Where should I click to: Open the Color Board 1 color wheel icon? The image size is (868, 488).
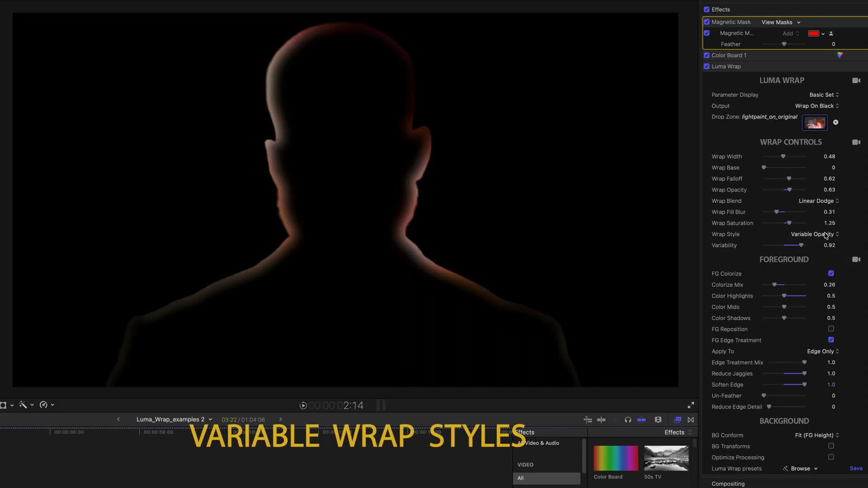click(840, 55)
